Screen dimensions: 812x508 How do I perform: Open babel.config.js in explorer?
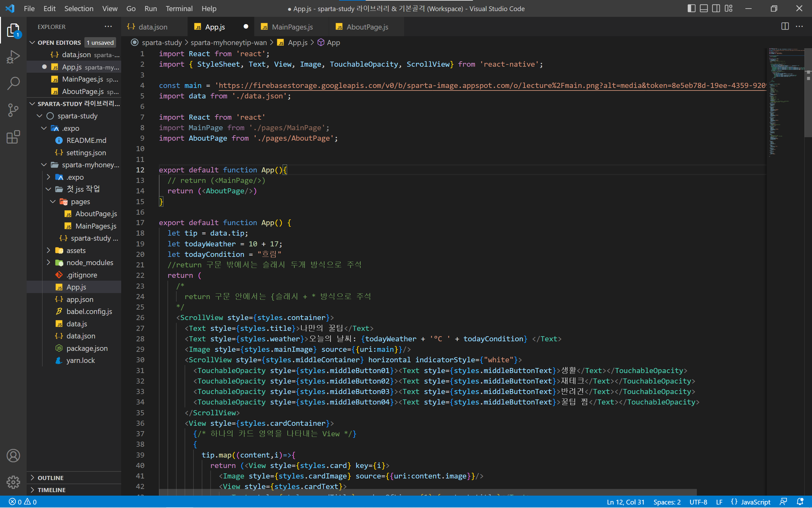[x=74, y=312]
